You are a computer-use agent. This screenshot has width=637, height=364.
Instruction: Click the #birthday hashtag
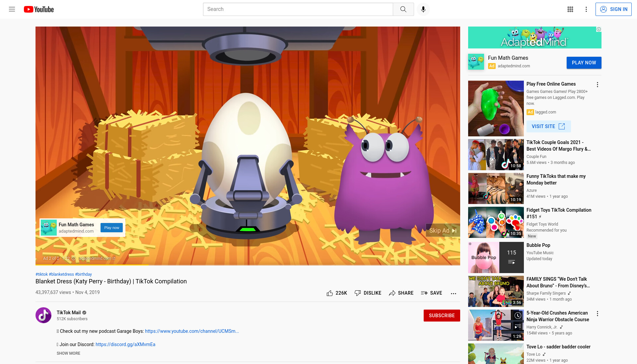[83, 274]
